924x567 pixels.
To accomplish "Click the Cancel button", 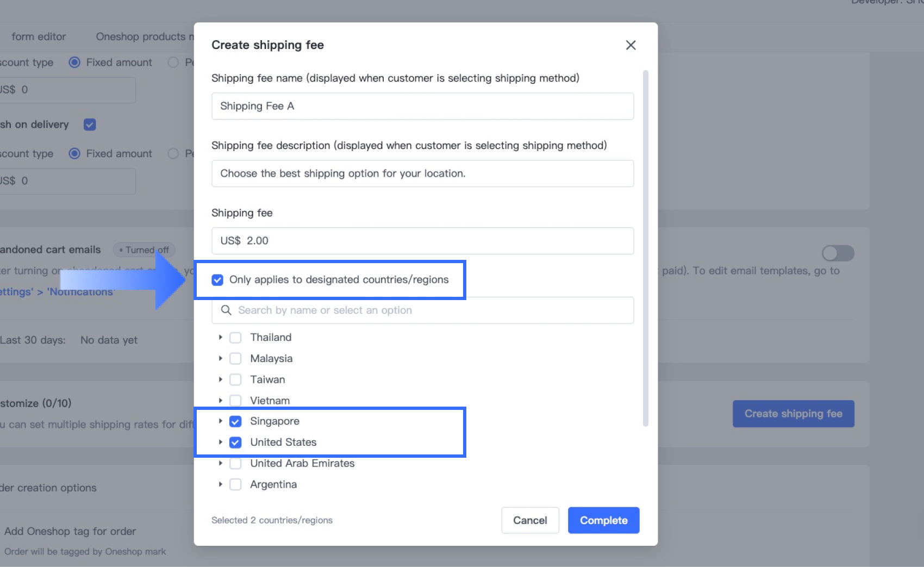I will pos(530,520).
